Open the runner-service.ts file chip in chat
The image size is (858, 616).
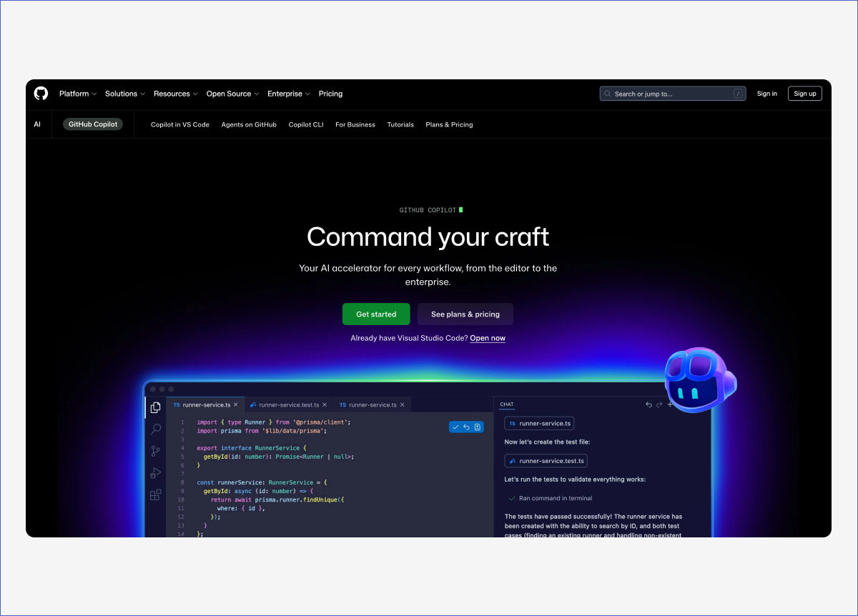tap(539, 424)
